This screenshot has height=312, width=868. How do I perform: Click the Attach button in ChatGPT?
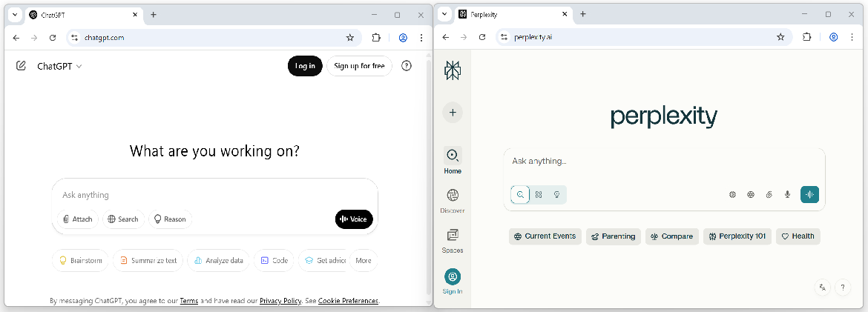pos(78,219)
